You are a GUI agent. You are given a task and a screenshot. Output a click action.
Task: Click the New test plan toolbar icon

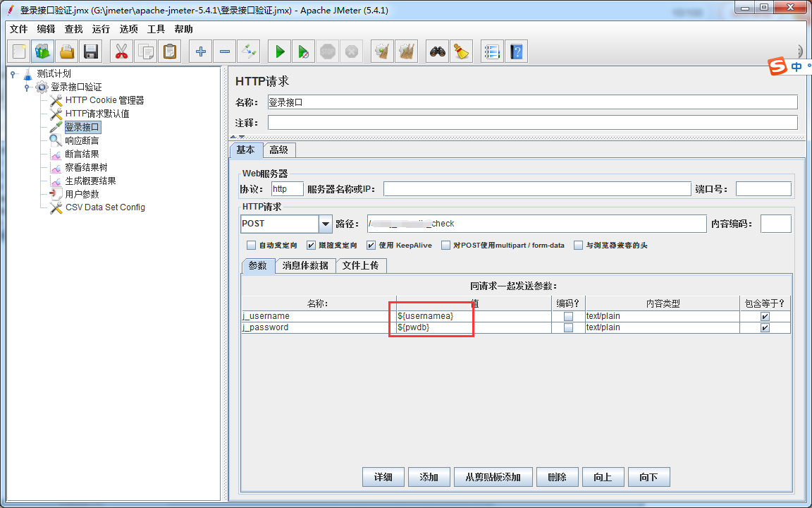point(19,52)
